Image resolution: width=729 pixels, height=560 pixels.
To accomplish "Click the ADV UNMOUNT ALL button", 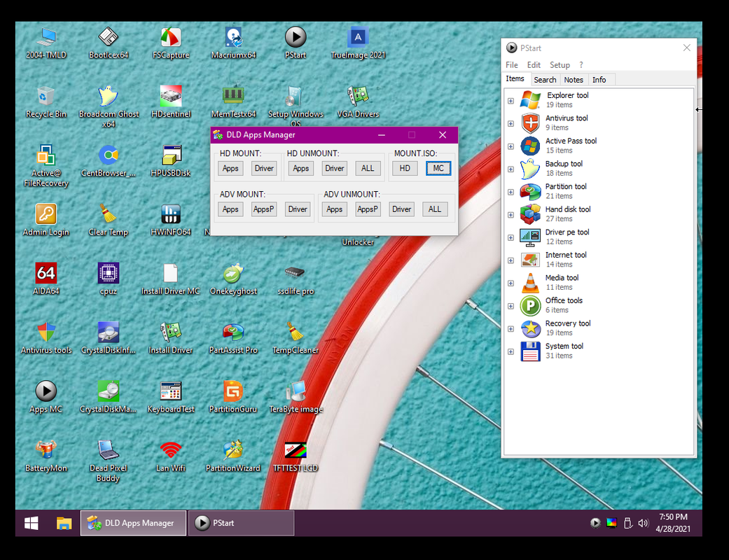I will [435, 209].
